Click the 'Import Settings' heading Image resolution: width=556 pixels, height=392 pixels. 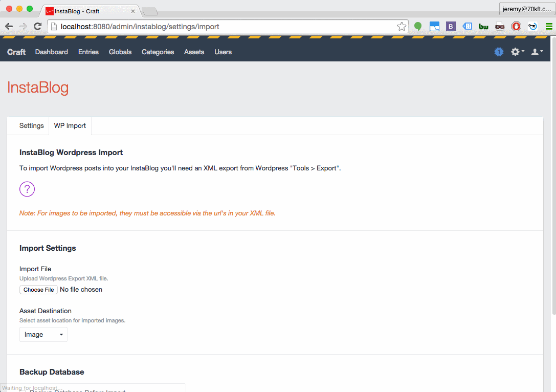pos(48,248)
